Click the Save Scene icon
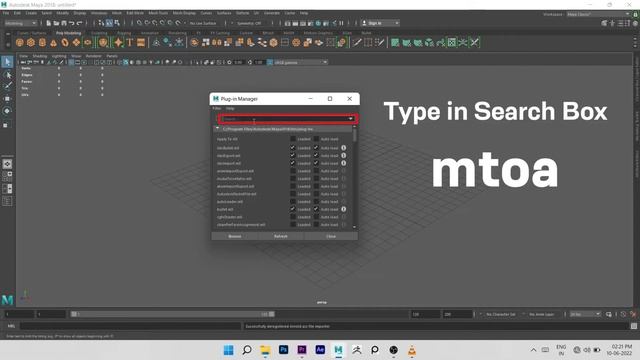Screen dimensions: 640x360 [x=64, y=23]
